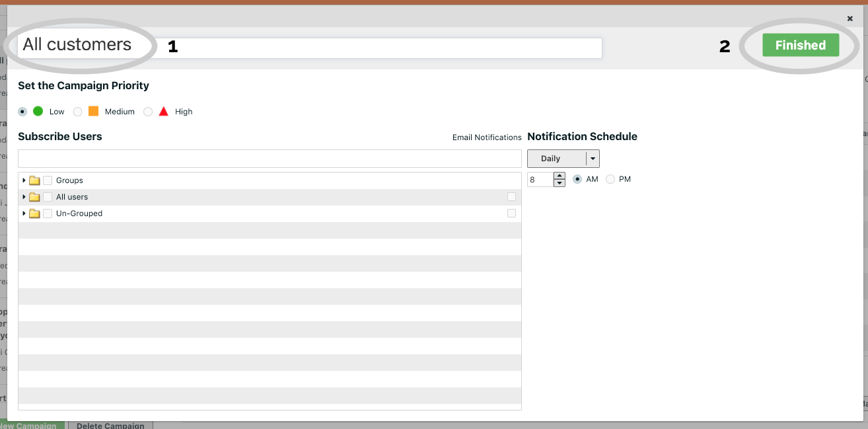Screen dimensions: 868x429
Task: Close the campaign dialog with X
Action: [850, 19]
